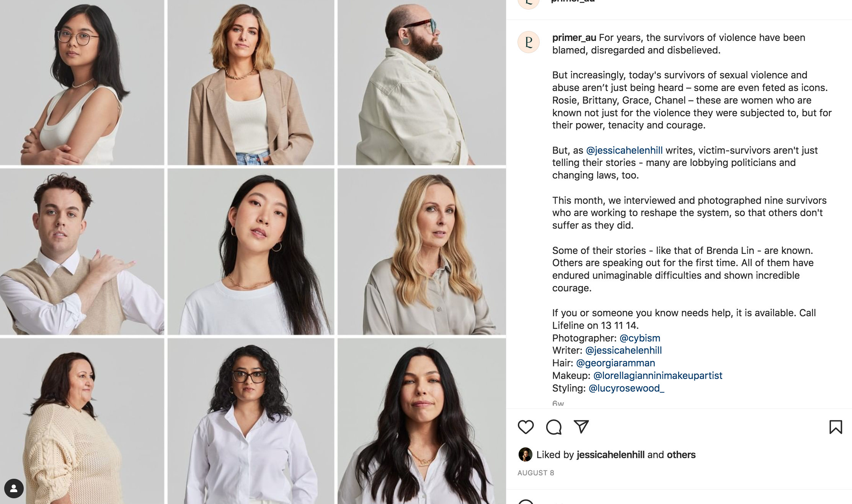View 'others' who liked the post

[x=681, y=455]
